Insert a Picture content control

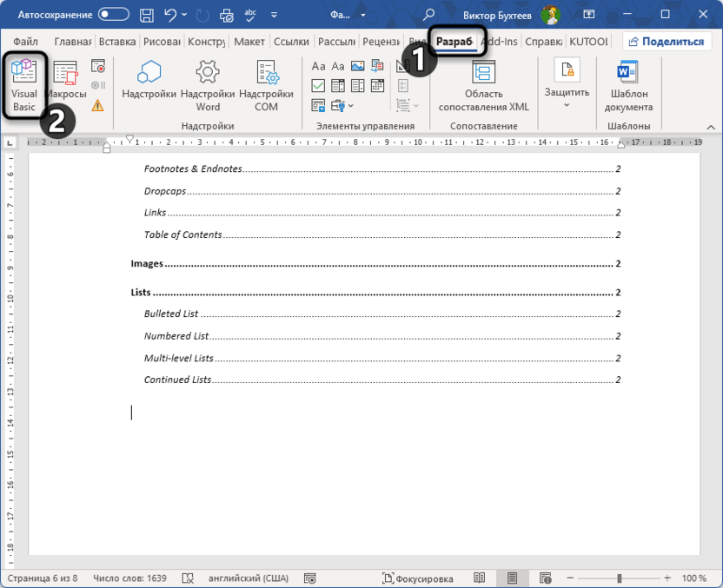pos(358,65)
